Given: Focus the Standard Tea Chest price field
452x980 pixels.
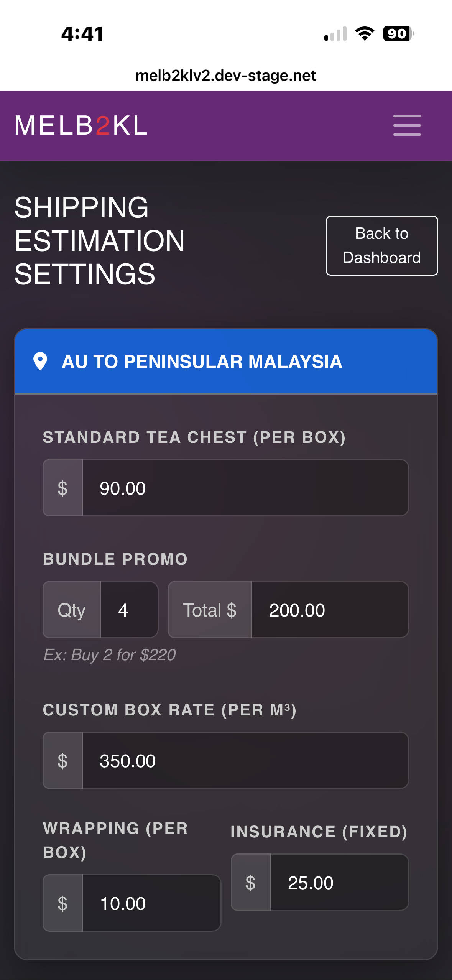Looking at the screenshot, I should click(x=245, y=488).
